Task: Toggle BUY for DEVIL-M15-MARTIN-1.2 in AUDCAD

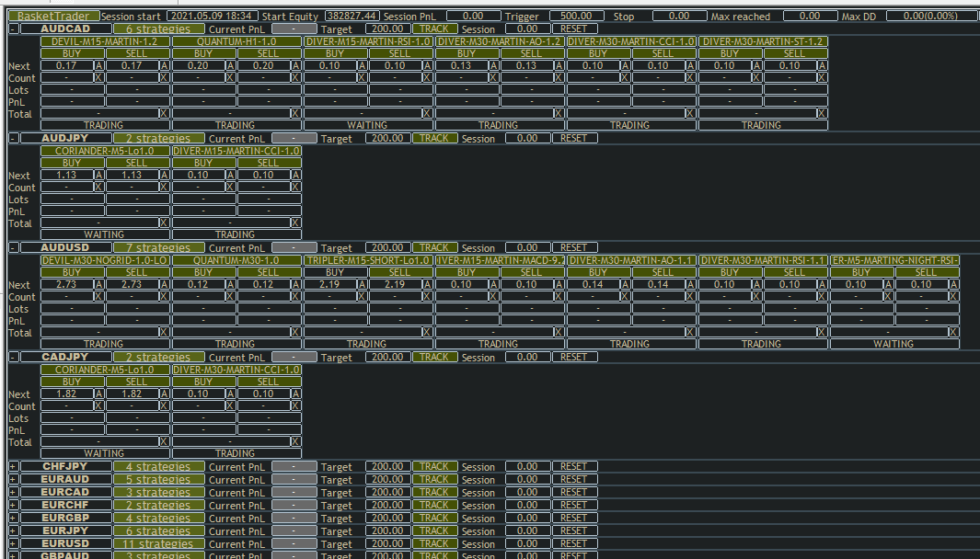Action: coord(72,53)
